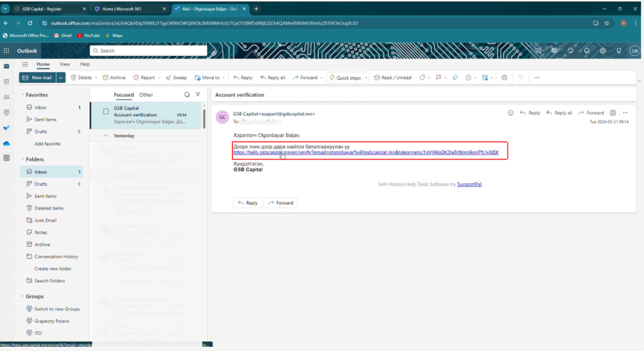Pin the message with the pin icon
The width and height of the screenshot is (644, 351).
coord(455,78)
